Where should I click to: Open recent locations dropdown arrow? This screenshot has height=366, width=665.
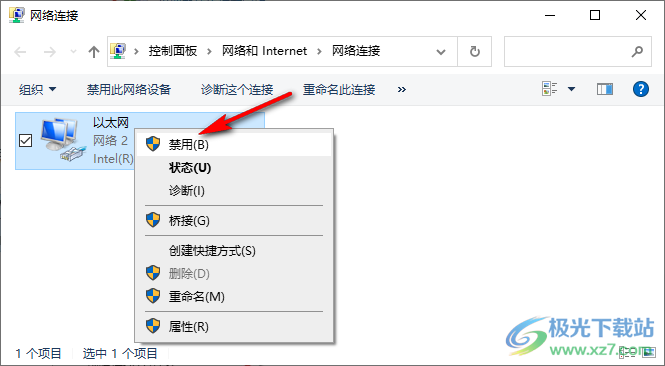[73, 52]
